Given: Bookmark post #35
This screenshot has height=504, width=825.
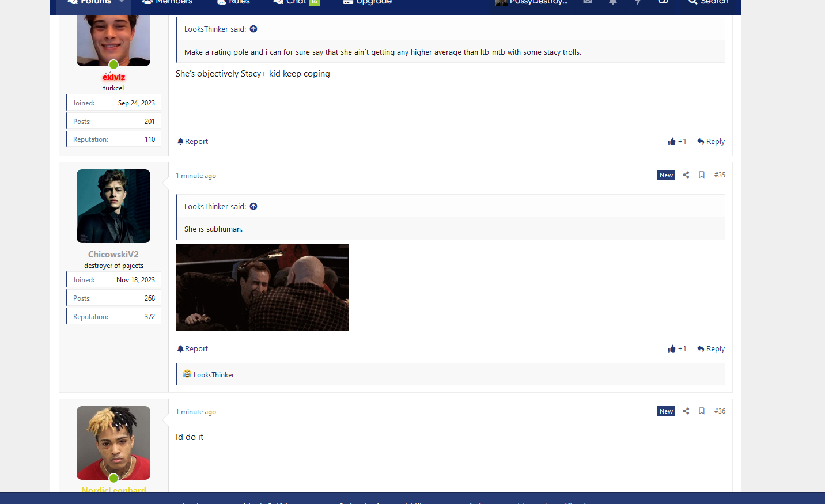Looking at the screenshot, I should [x=701, y=175].
